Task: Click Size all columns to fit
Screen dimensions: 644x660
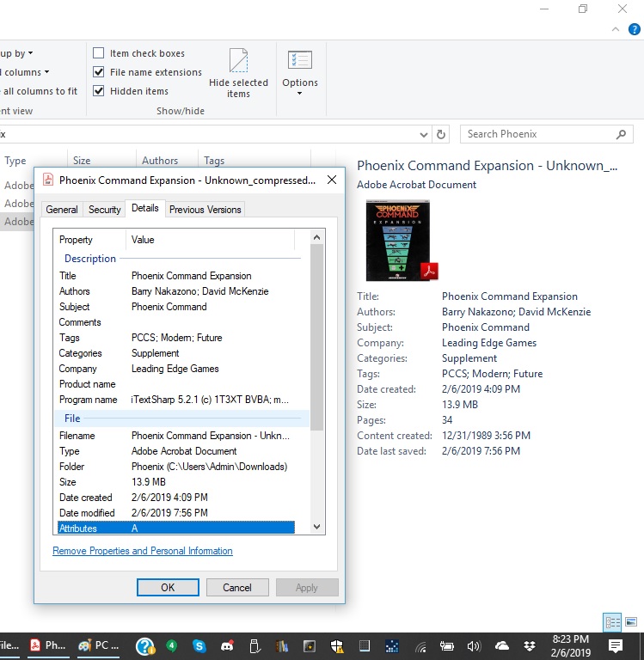Action: point(39,91)
